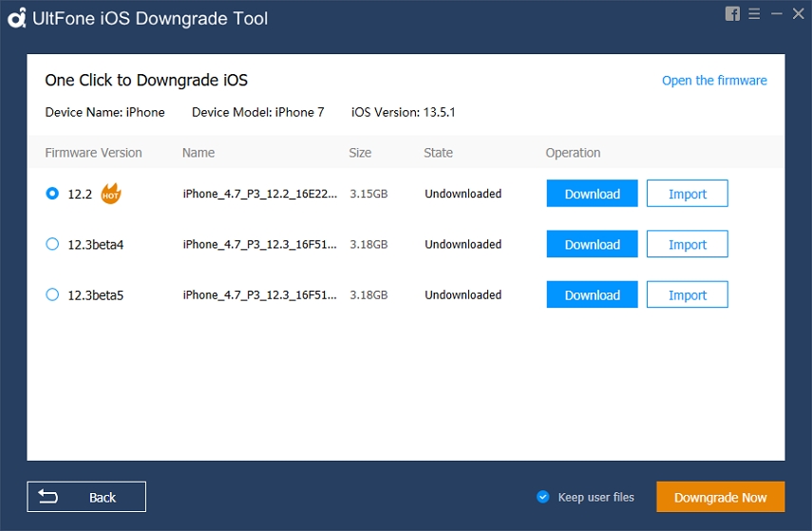Click the Size column header
Screen dimensions: 812x531
[360, 153]
